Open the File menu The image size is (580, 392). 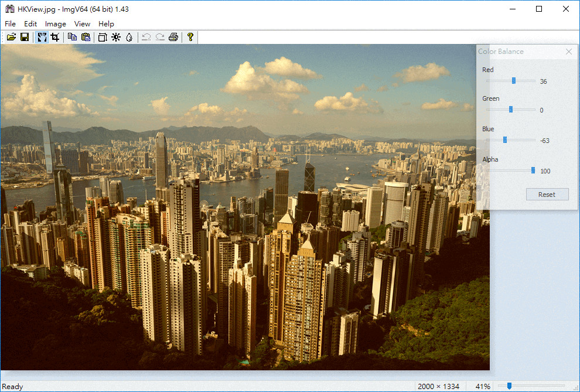point(10,23)
